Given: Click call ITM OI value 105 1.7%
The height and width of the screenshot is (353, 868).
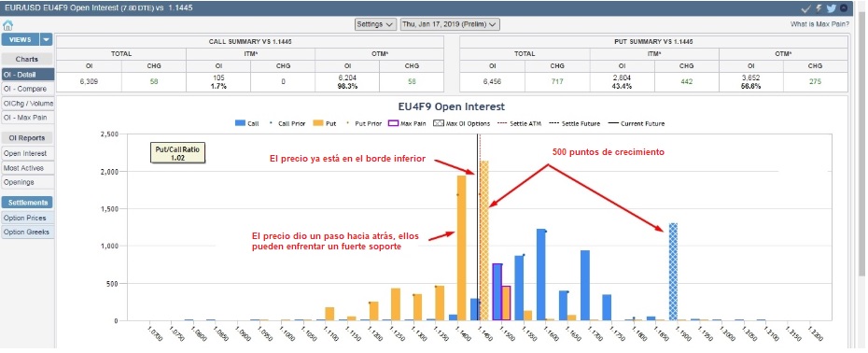Looking at the screenshot, I should tap(218, 81).
